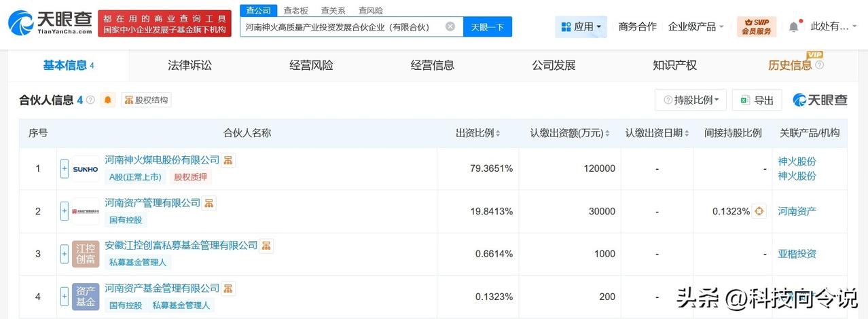Click the 天眼一下 search button

[488, 26]
